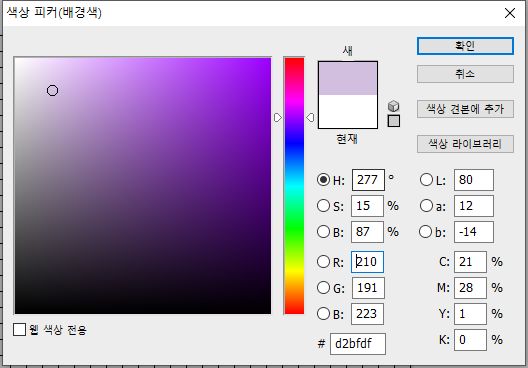
Task: Click the 새 label above the preview
Action: coord(348,51)
